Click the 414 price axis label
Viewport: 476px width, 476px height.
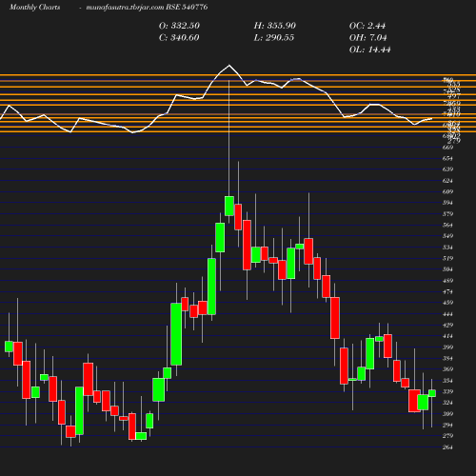pyautogui.click(x=447, y=336)
